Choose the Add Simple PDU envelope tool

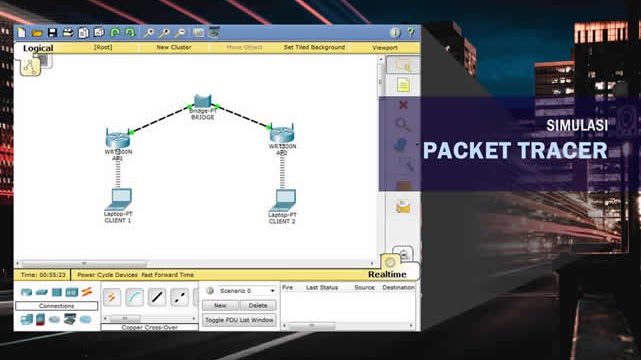(x=403, y=207)
